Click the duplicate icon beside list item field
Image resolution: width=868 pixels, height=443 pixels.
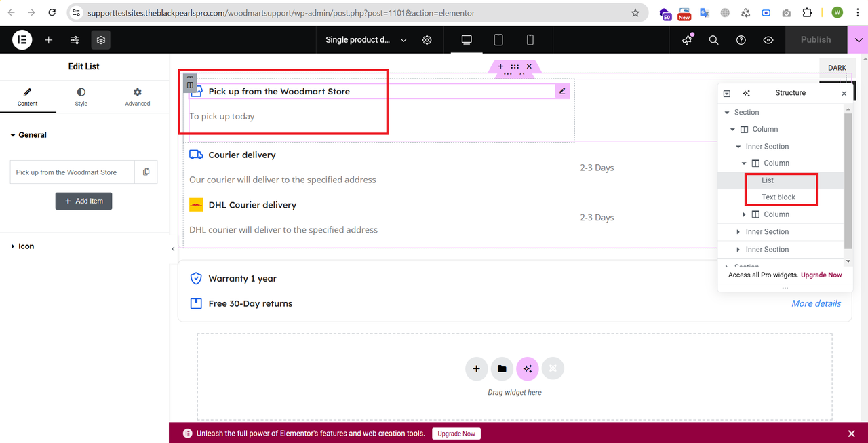click(146, 172)
